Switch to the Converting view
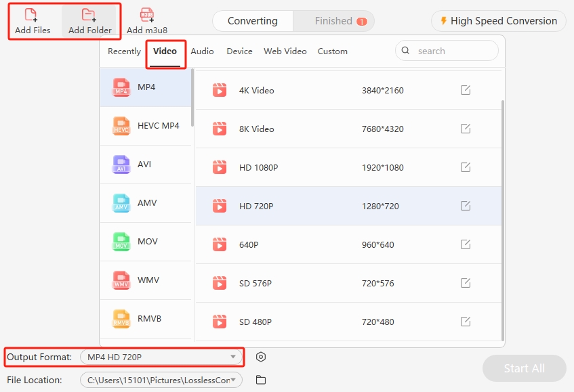 252,21
